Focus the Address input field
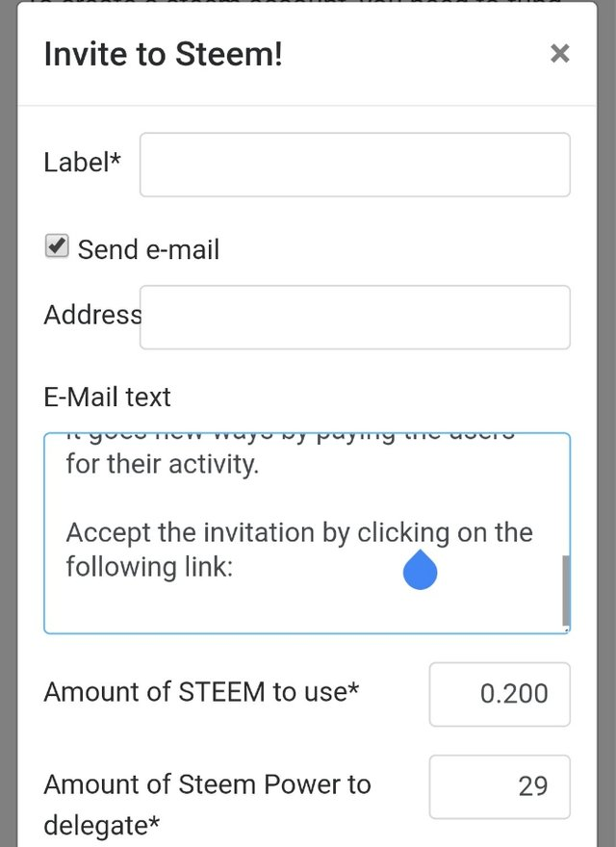Image resolution: width=616 pixels, height=847 pixels. tap(354, 317)
